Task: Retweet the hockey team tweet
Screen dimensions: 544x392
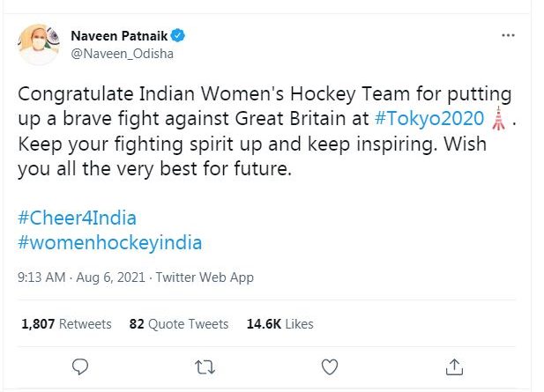Action: (x=205, y=366)
